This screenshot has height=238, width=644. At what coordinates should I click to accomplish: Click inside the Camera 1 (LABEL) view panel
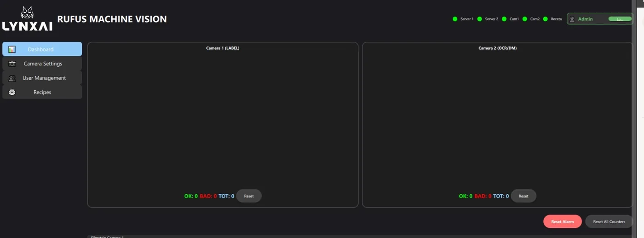(223, 120)
